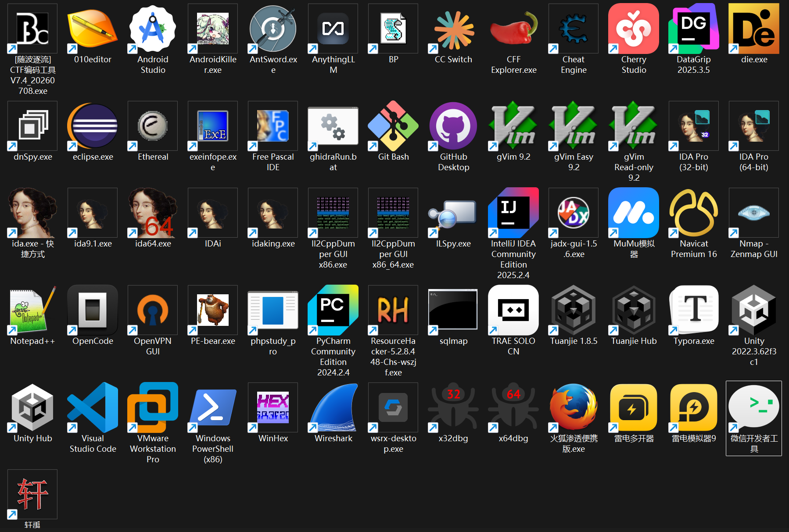The width and height of the screenshot is (789, 532).
Task: Open AnythingLLM desktop shortcut
Action: (x=333, y=29)
